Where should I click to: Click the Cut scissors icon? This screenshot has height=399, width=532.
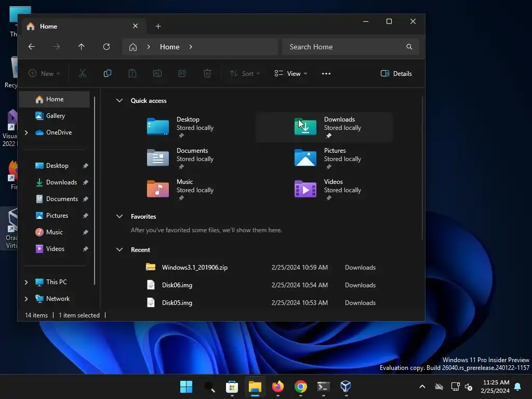[x=83, y=73]
